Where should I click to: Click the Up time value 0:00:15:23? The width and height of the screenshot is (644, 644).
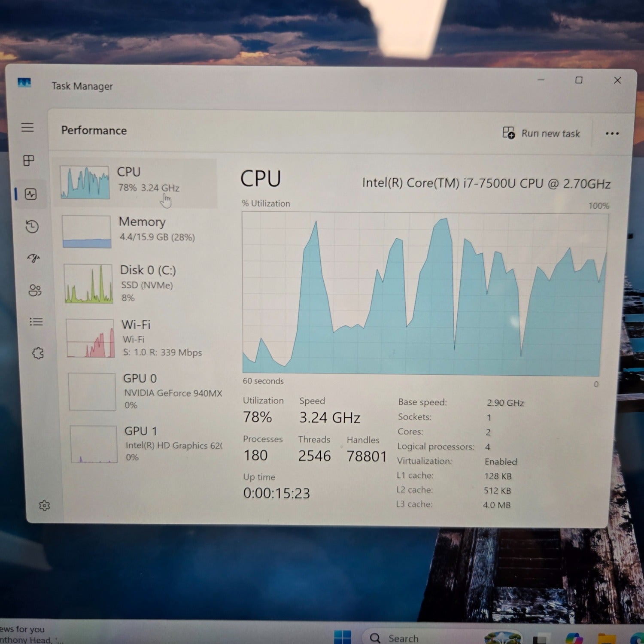276,493
